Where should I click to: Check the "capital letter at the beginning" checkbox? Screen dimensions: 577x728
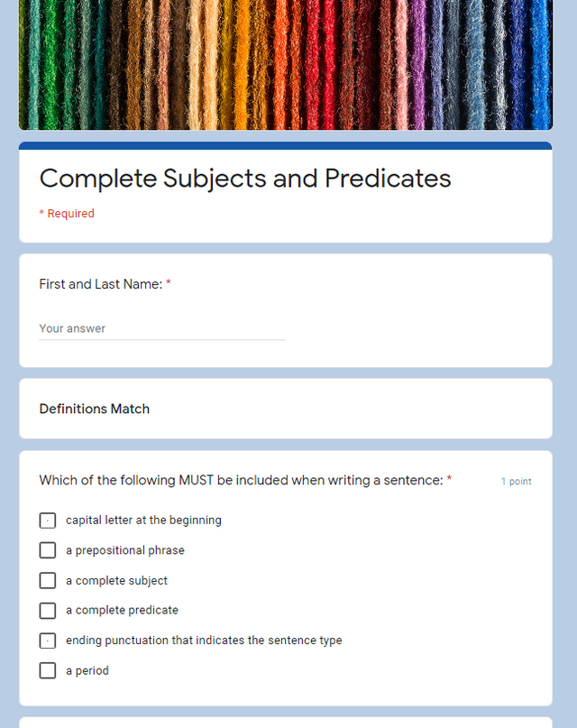[47, 521]
